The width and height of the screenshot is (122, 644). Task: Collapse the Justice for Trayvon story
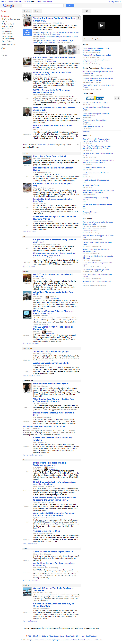pos(78,18)
